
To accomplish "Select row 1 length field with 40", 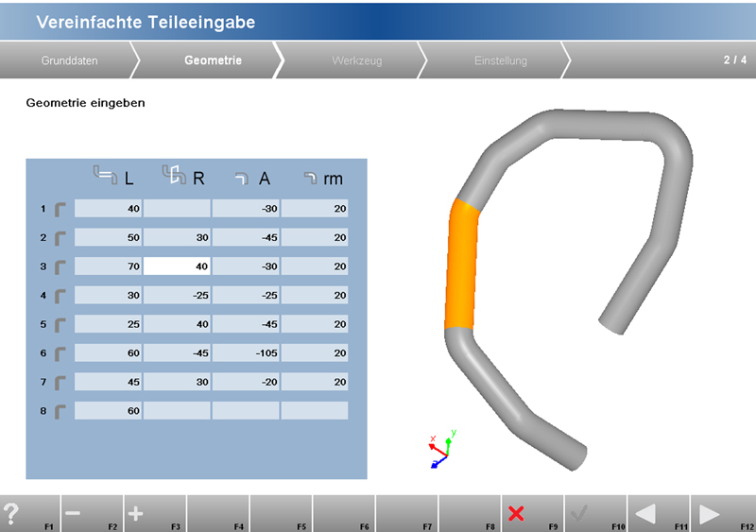I will click(x=108, y=209).
